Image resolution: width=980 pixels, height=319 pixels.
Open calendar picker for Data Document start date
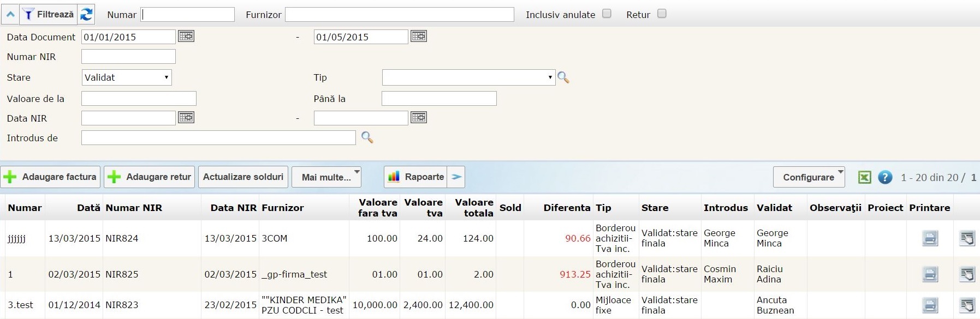click(x=186, y=37)
